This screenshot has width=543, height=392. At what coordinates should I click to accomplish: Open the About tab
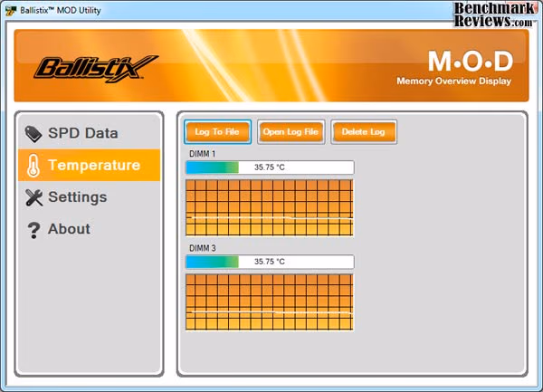point(90,229)
